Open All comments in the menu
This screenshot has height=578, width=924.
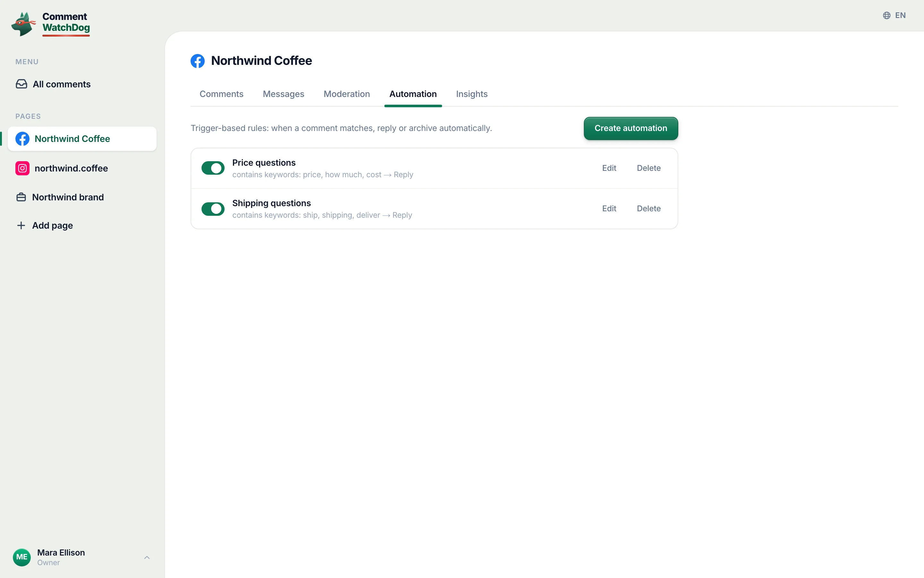pyautogui.click(x=82, y=84)
